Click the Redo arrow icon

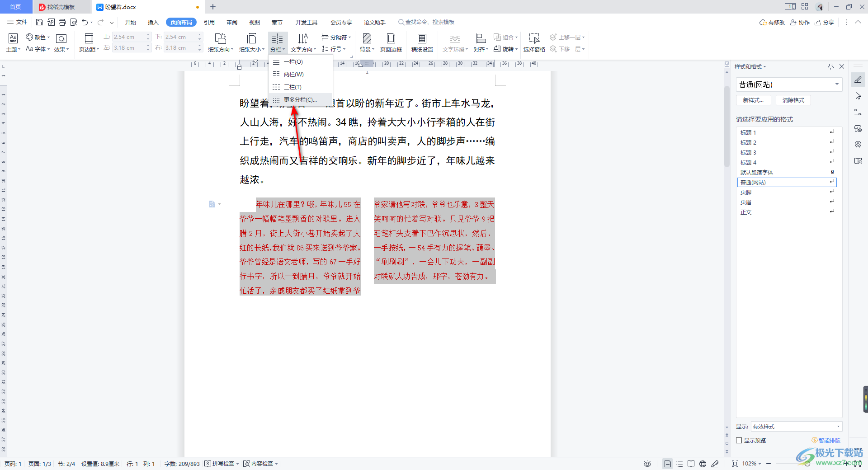[x=100, y=22]
